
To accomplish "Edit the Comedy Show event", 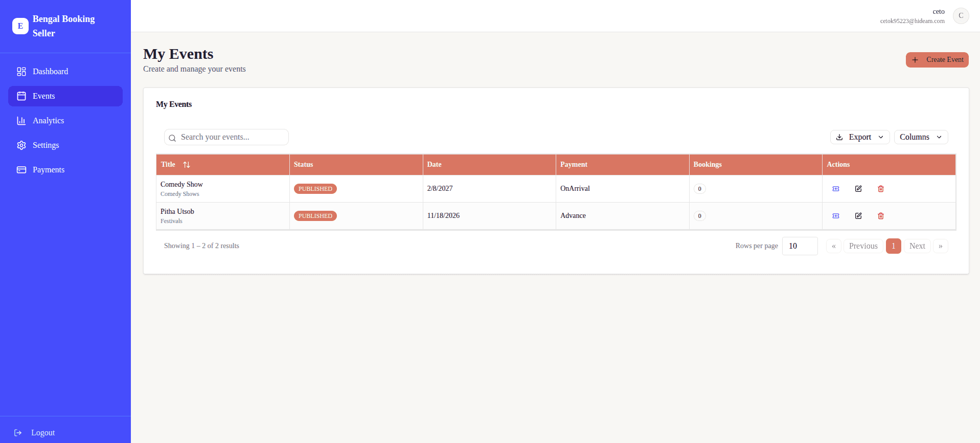I will tap(858, 189).
